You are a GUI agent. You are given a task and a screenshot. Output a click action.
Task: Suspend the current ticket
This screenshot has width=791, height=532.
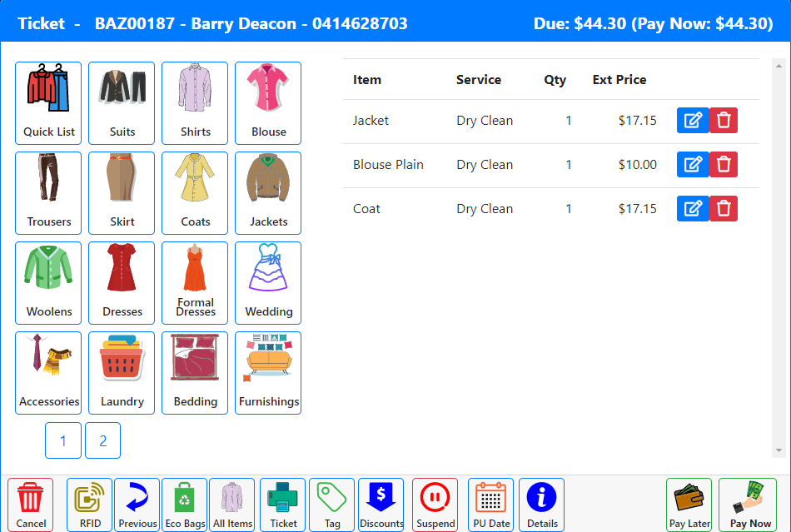[435, 505]
